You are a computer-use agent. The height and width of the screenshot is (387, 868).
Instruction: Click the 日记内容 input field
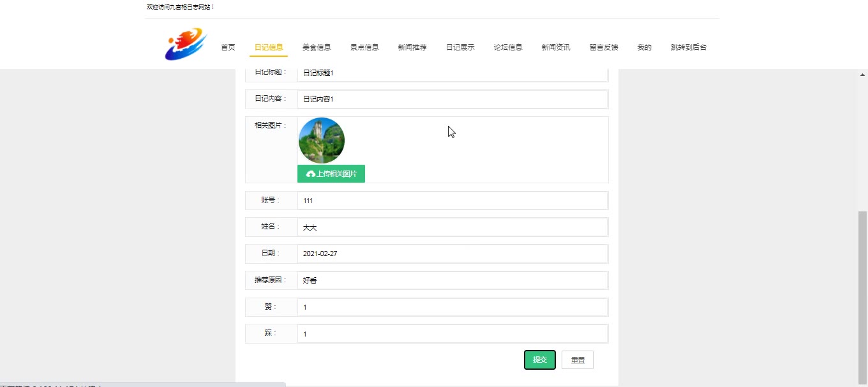point(453,99)
